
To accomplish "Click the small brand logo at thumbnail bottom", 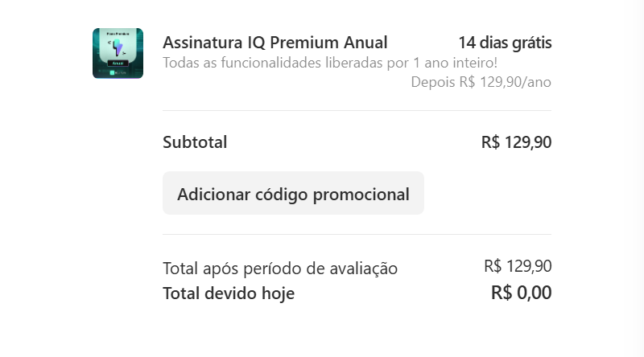I will click(x=118, y=73).
